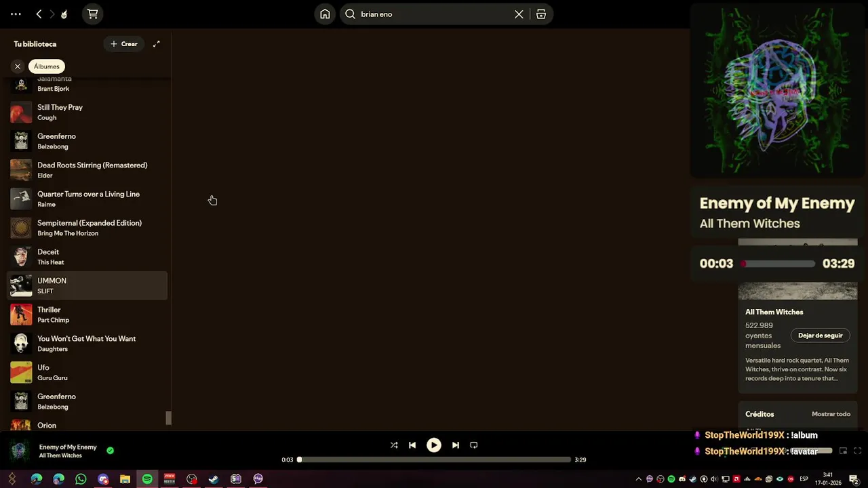The width and height of the screenshot is (868, 488).
Task: Skip to the next track
Action: point(456,445)
